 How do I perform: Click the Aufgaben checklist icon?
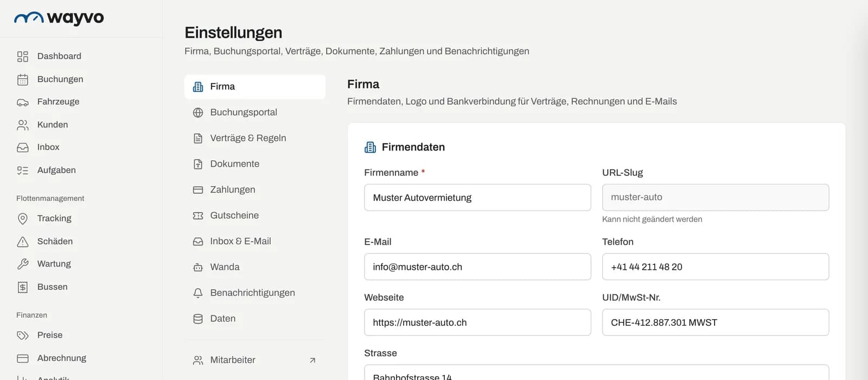(23, 170)
